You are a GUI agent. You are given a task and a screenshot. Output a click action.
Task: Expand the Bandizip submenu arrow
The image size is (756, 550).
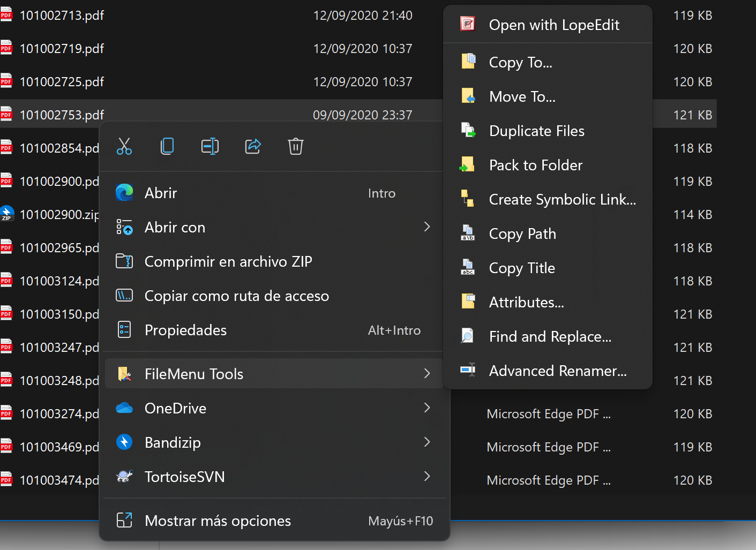[427, 442]
